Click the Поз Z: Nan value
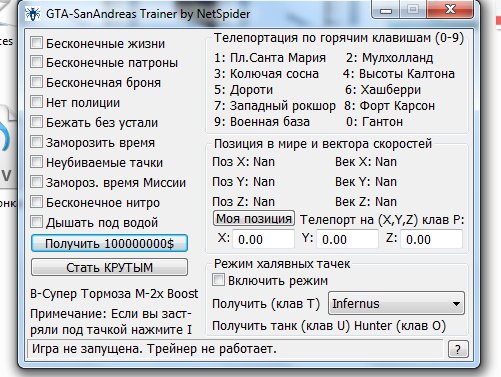Image resolution: width=501 pixels, height=377 pixels. tap(244, 202)
